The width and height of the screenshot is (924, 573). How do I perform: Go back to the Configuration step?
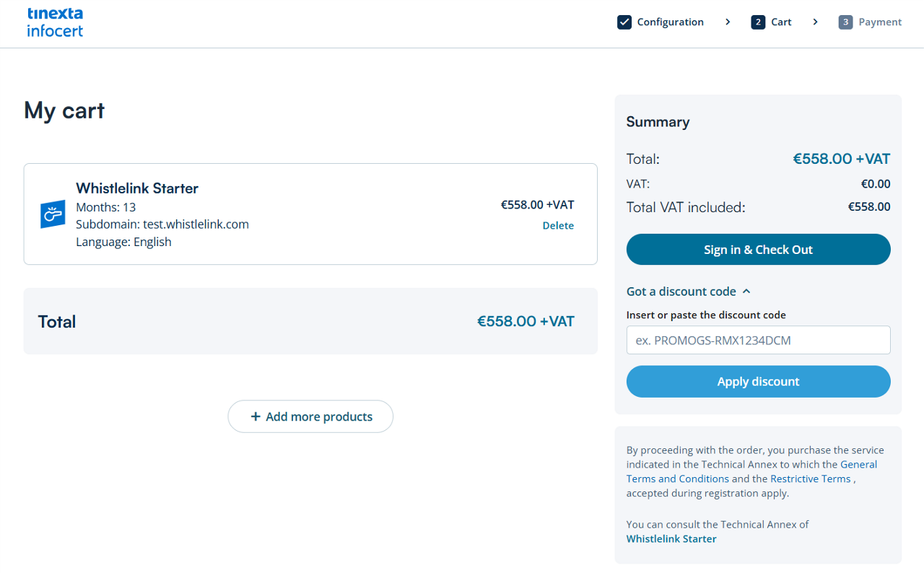(x=670, y=22)
